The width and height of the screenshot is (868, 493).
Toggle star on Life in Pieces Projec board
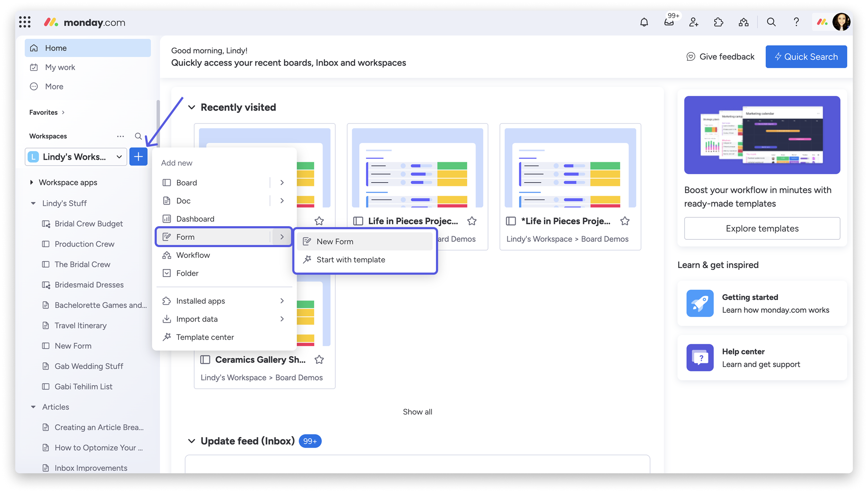[x=471, y=221]
